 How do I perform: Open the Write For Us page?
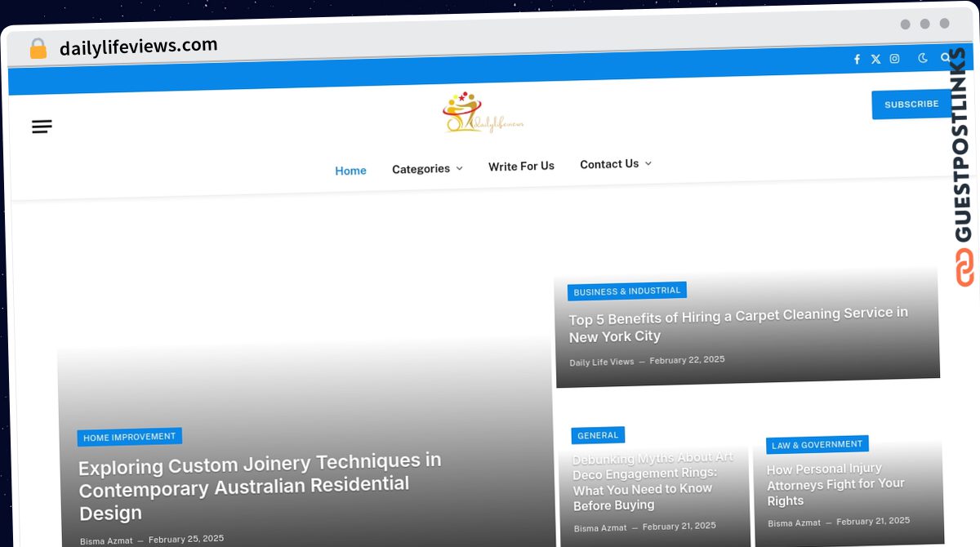(x=521, y=166)
